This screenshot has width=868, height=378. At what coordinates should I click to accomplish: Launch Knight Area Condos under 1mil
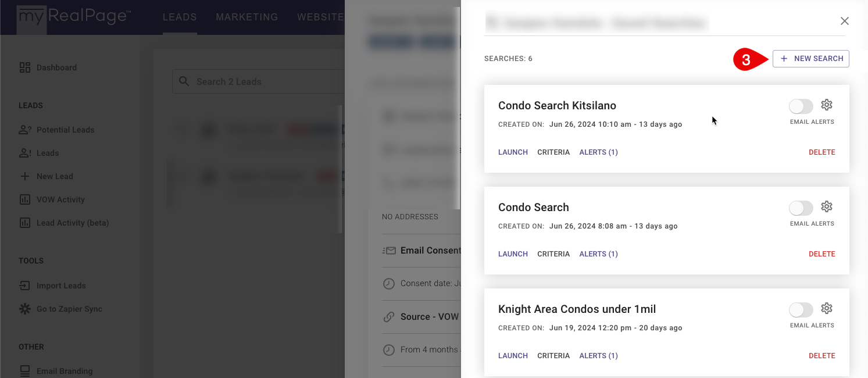point(513,356)
